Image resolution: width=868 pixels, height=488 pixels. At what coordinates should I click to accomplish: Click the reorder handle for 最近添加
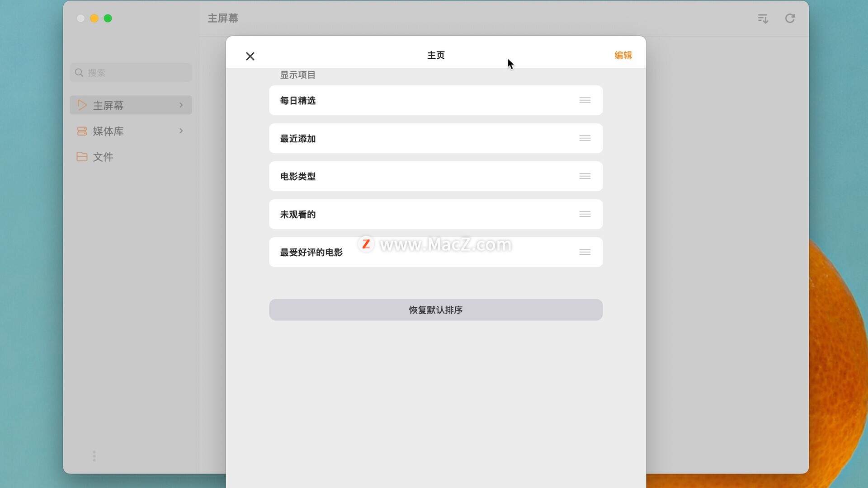pos(585,138)
